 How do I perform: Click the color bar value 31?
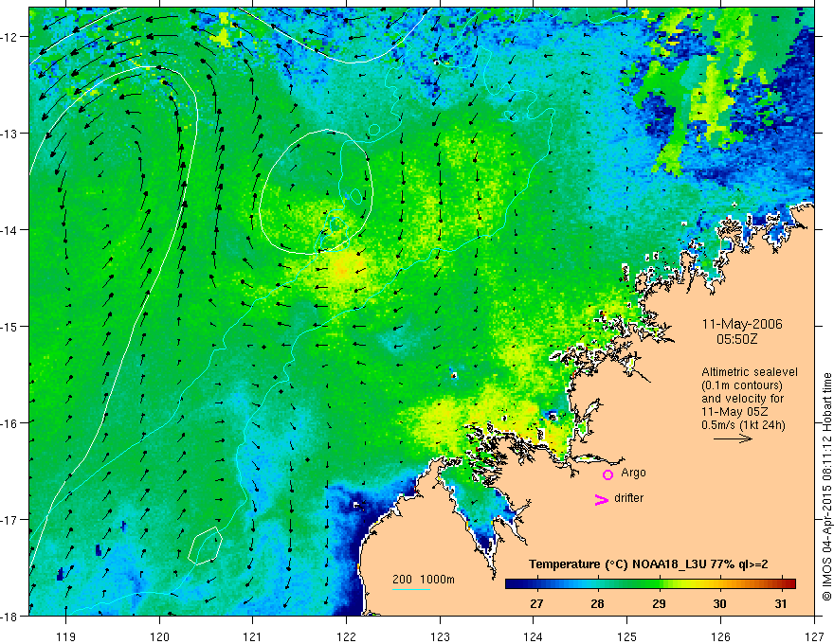tap(780, 603)
